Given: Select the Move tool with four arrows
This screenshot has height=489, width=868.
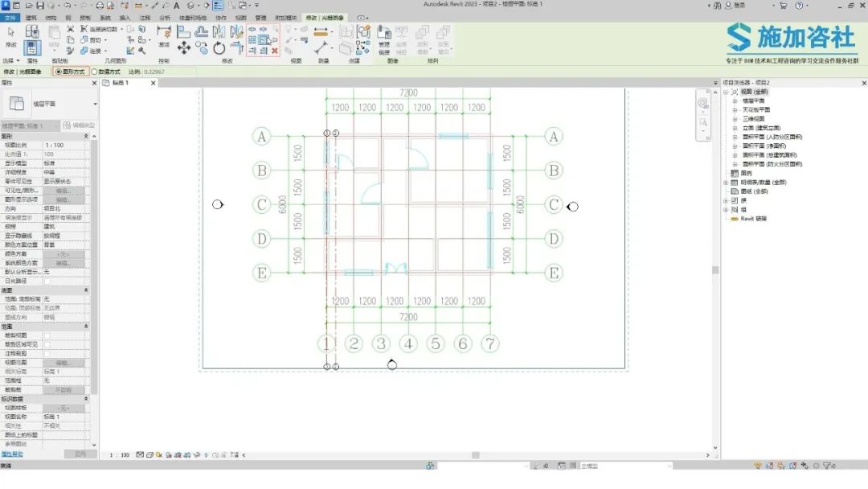Looking at the screenshot, I should pyautogui.click(x=184, y=47).
